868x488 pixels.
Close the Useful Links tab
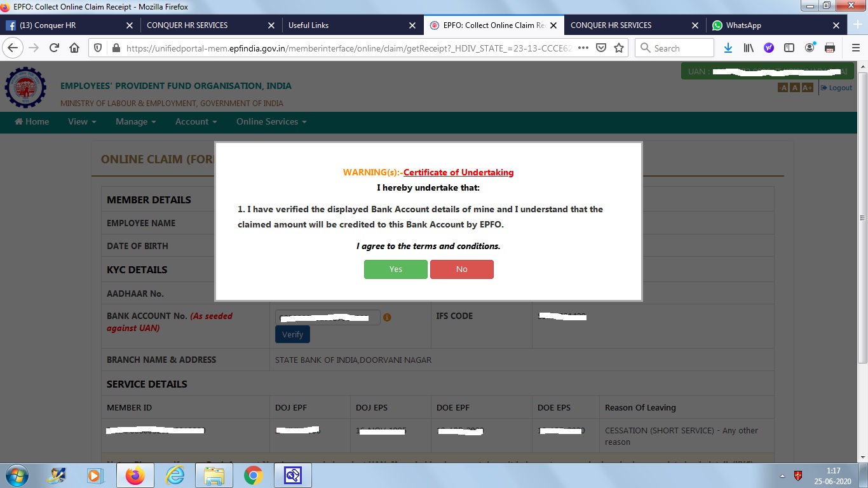[x=412, y=25]
